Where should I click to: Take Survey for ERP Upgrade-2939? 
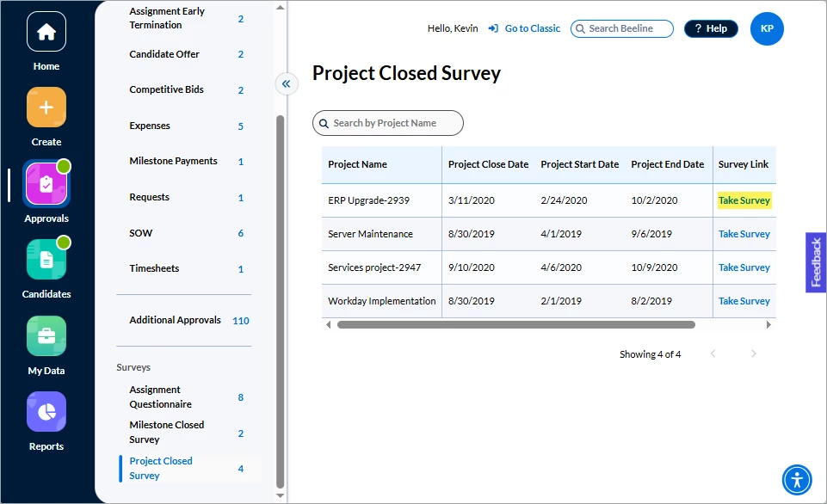744,200
